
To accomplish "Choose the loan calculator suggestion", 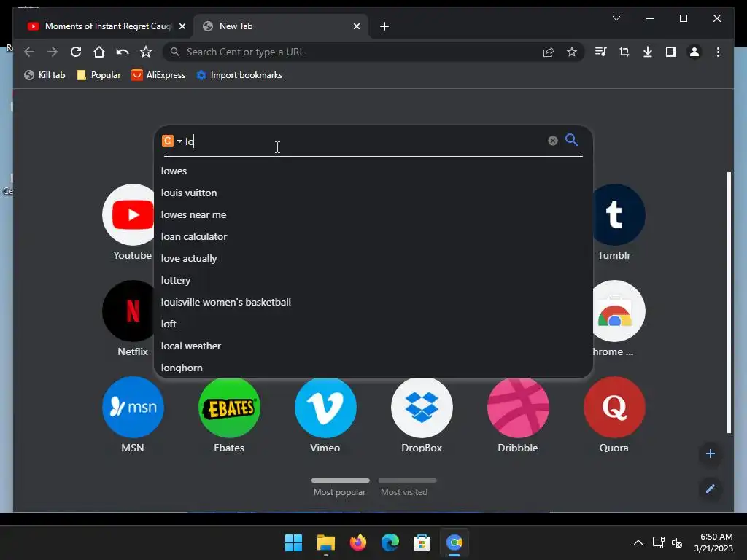I will tap(373, 236).
